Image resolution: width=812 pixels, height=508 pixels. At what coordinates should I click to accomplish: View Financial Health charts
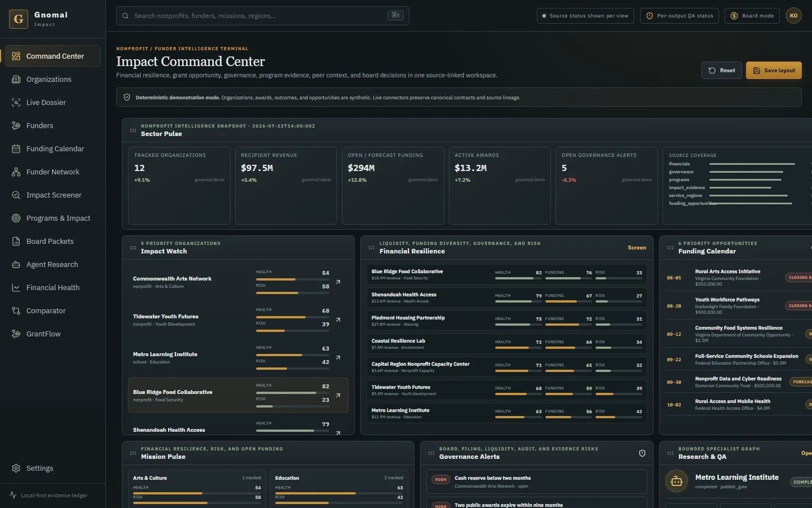[52, 288]
